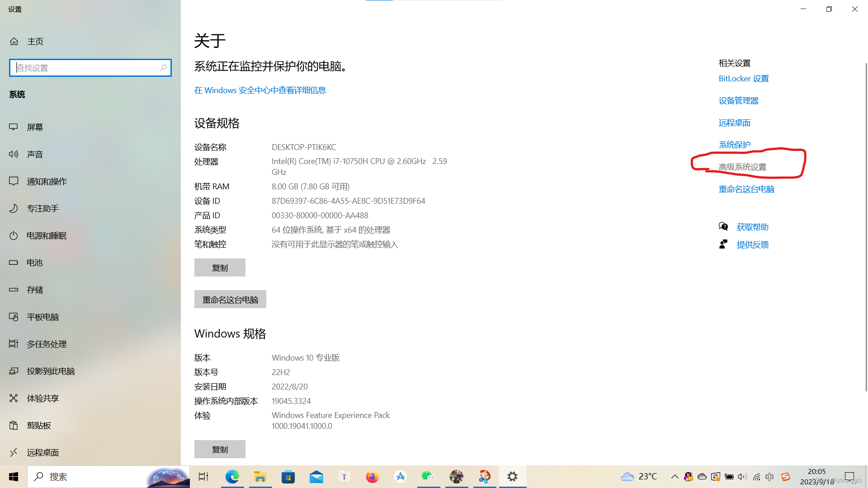Open BitLocker settings link
This screenshot has width=868, height=488.
pyautogui.click(x=744, y=79)
